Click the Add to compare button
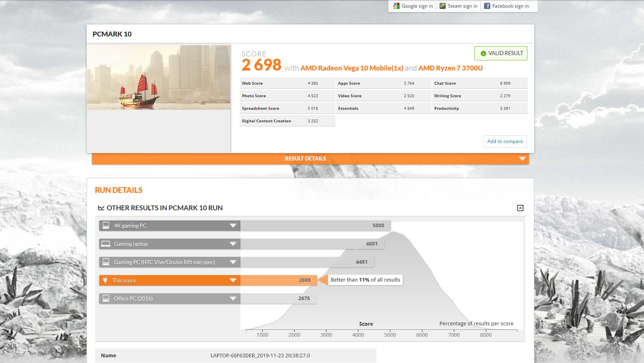The height and width of the screenshot is (363, 644). pyautogui.click(x=505, y=141)
